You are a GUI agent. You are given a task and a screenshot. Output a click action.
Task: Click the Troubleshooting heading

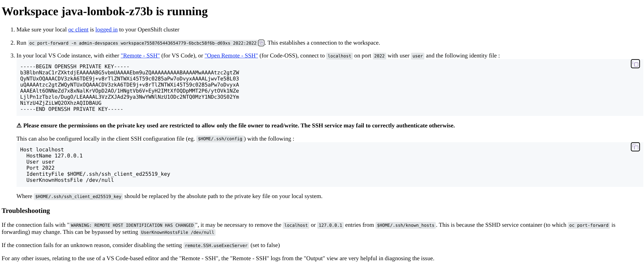[26, 211]
